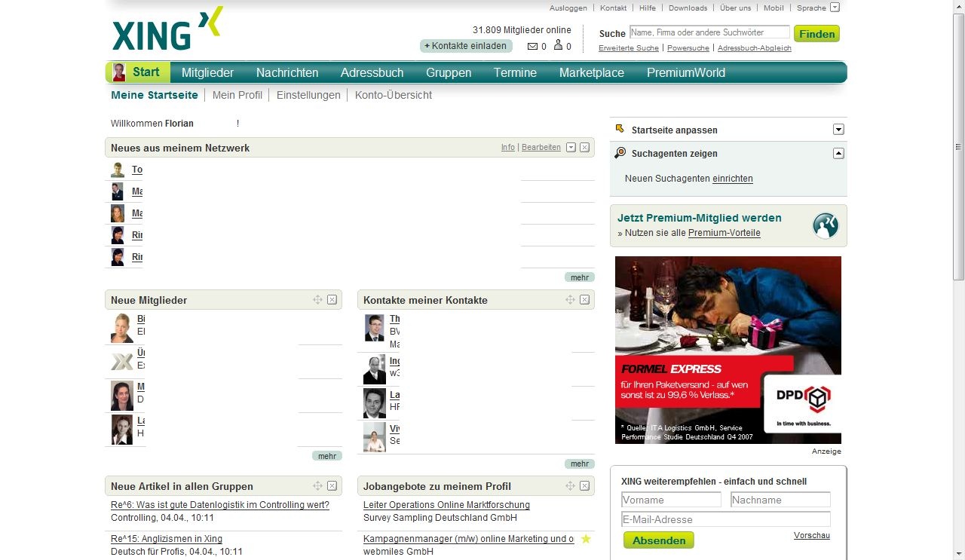The width and height of the screenshot is (965, 560).
Task: Click the Premium membership badge icon
Action: point(826,225)
